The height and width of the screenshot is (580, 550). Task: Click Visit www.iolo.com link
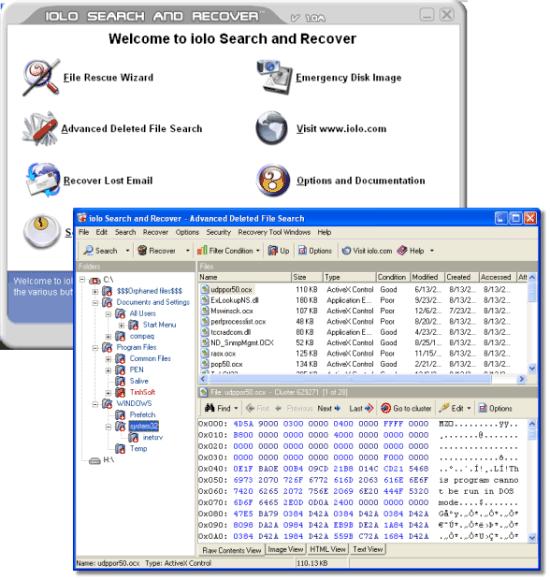(x=341, y=129)
